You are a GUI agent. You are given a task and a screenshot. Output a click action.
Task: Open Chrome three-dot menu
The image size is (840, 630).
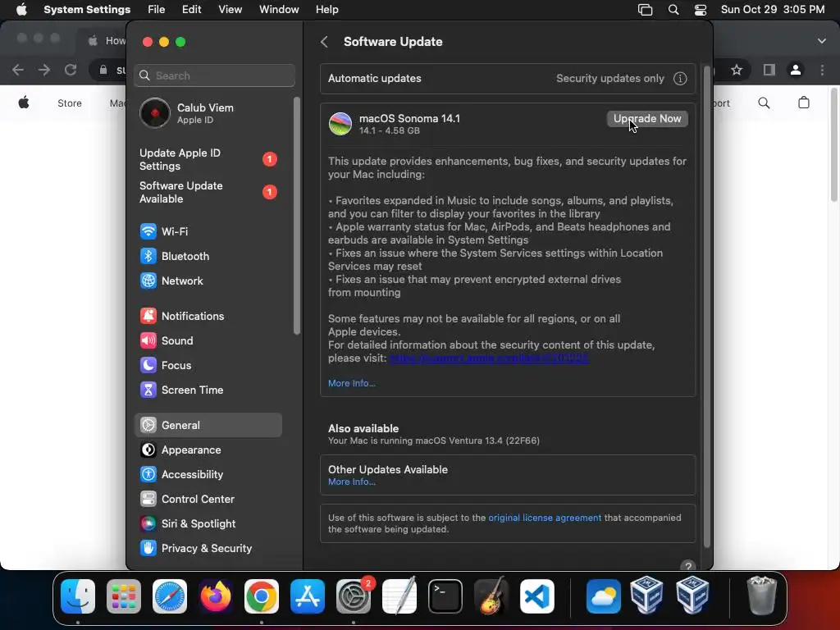tap(822, 70)
